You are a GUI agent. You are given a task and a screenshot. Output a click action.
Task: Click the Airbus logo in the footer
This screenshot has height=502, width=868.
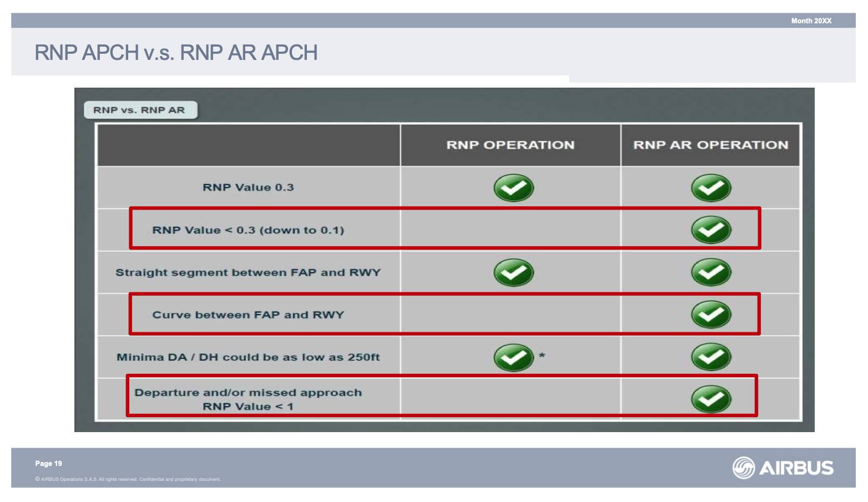pos(783,468)
